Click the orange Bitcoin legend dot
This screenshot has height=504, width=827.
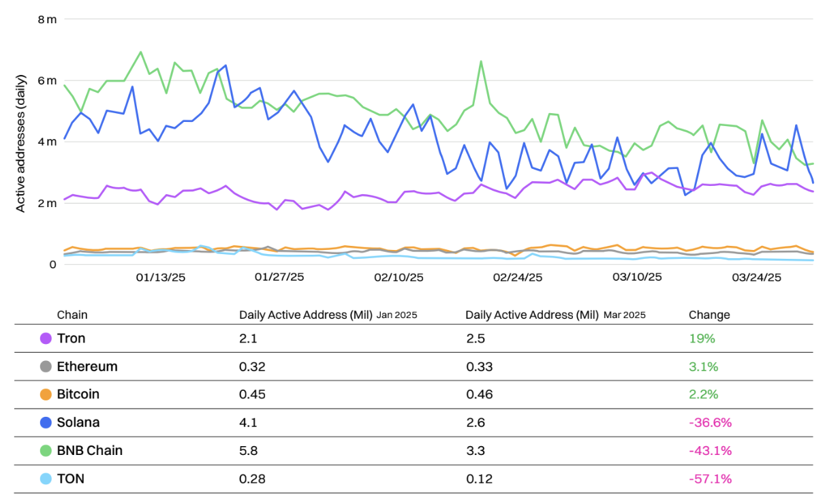[46, 394]
